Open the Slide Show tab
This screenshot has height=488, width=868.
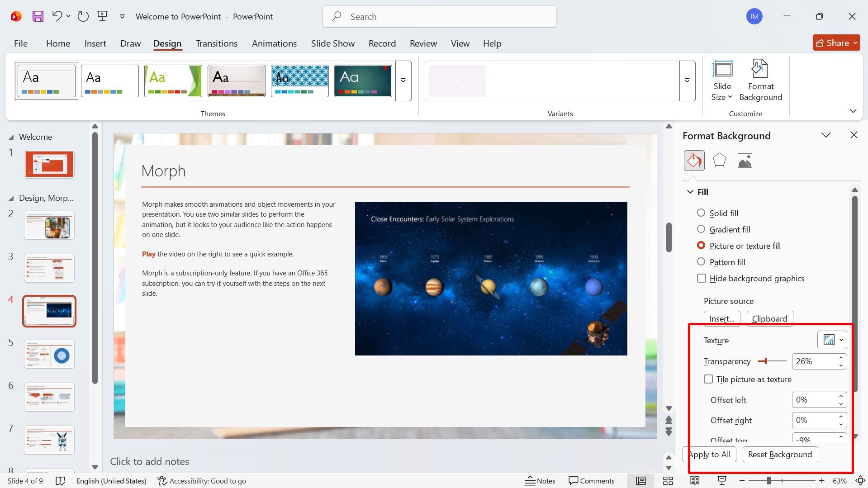332,43
